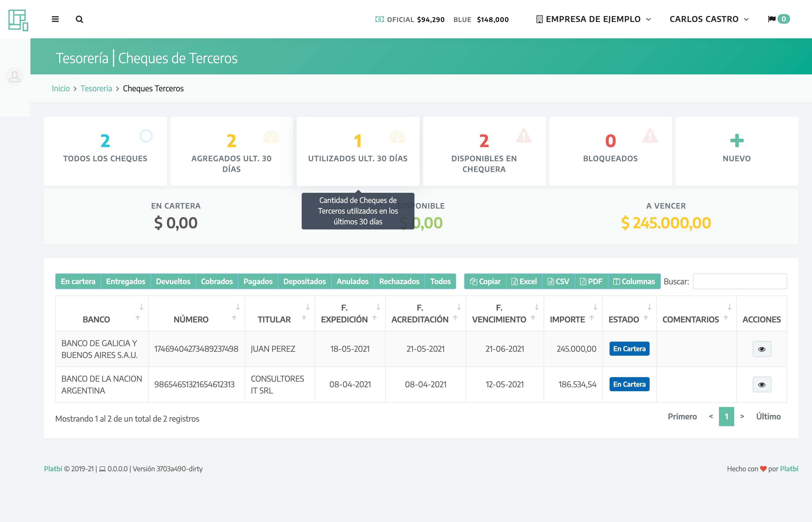The height and width of the screenshot is (522, 812).
Task: Expand EMPRESA DE EJEMPLO company dropdown
Action: tap(594, 19)
